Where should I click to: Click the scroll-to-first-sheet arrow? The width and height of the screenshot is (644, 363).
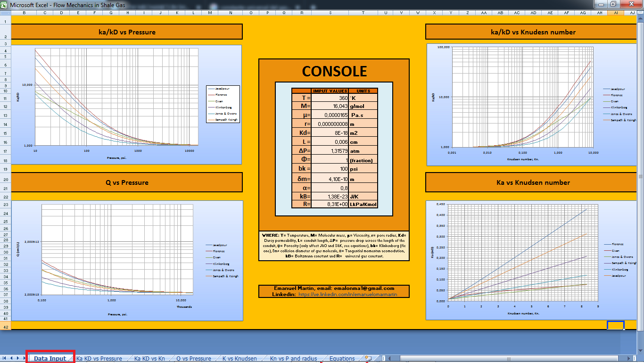click(4, 358)
